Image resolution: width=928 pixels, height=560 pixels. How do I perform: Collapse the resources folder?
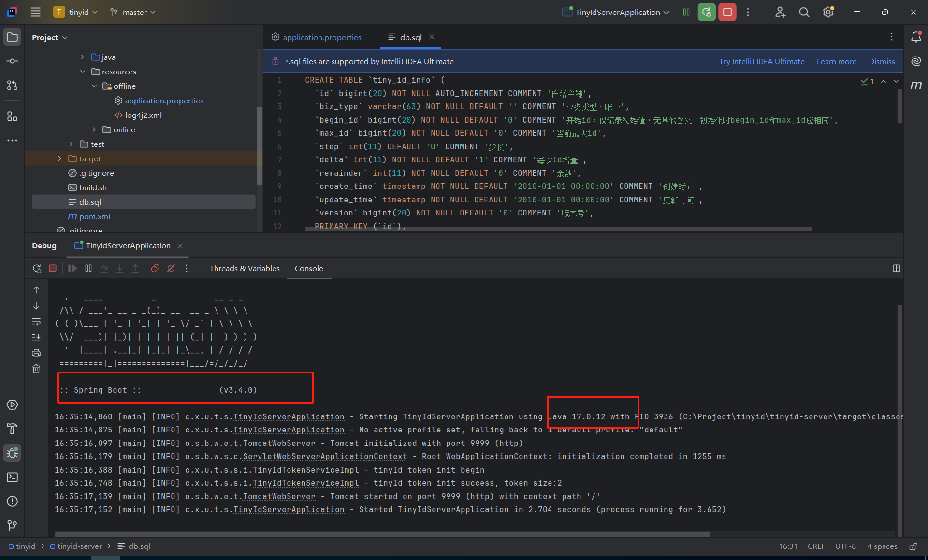[x=83, y=72]
